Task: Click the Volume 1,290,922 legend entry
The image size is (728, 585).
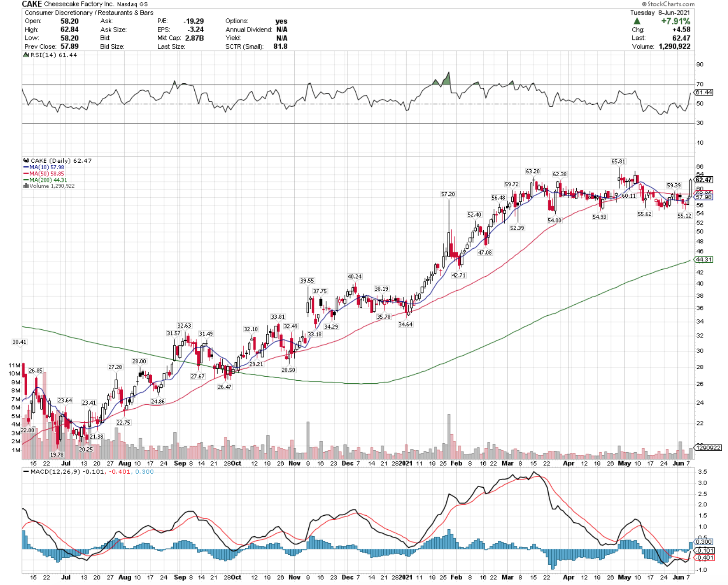Action: 49,186
